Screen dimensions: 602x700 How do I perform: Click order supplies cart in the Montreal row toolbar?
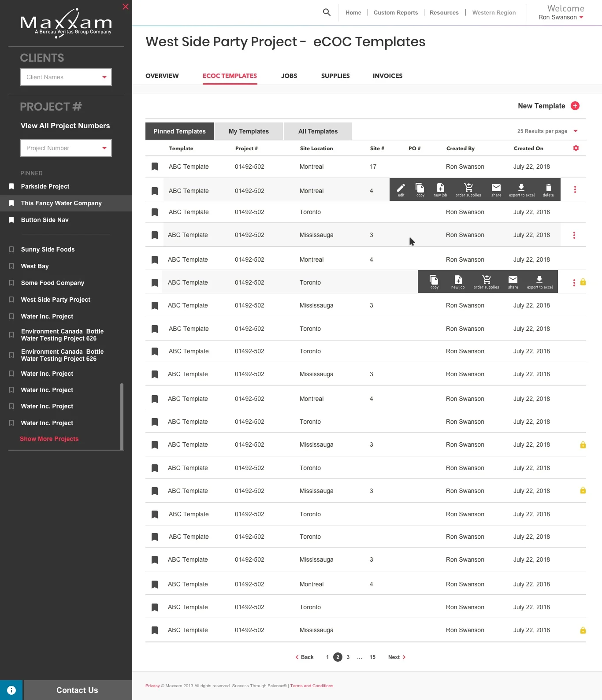(x=468, y=189)
